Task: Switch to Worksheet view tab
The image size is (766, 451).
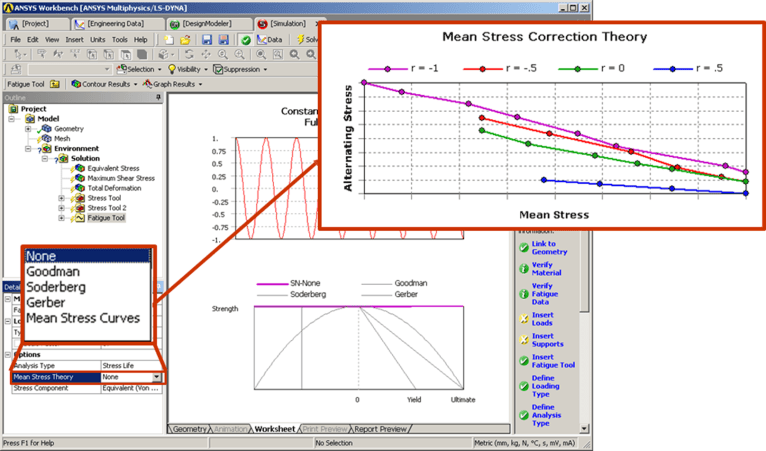Action: 275,429
